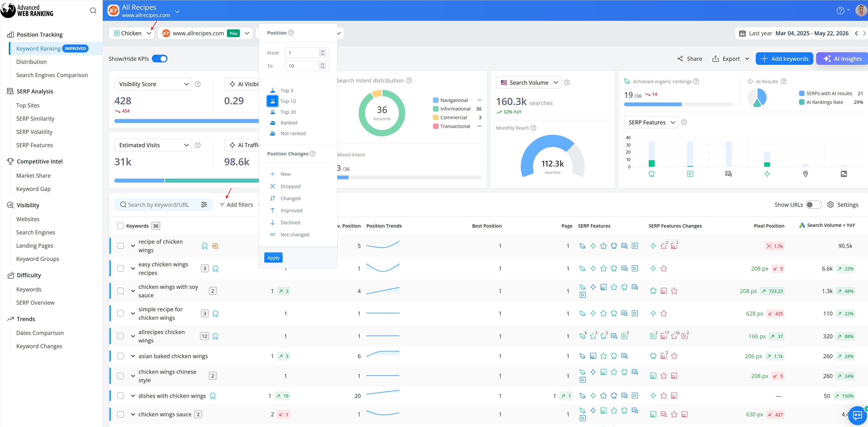Screen dimensions: 868x427
Task: Open the Estimated Visits metric dropdown
Action: coord(153,145)
